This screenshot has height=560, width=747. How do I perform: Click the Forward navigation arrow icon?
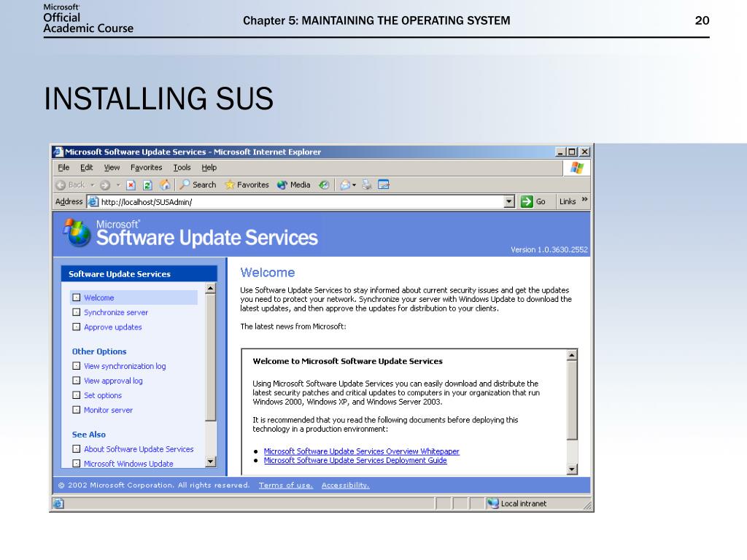tap(105, 185)
